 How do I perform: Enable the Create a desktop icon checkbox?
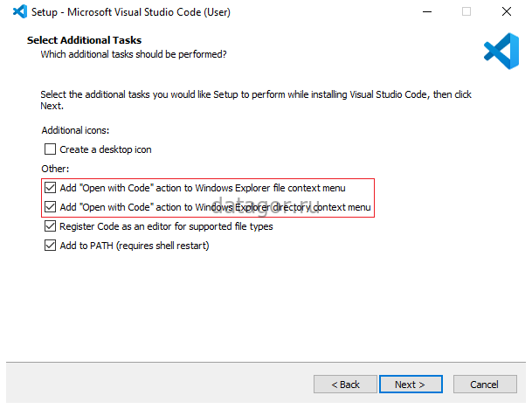pyautogui.click(x=50, y=149)
